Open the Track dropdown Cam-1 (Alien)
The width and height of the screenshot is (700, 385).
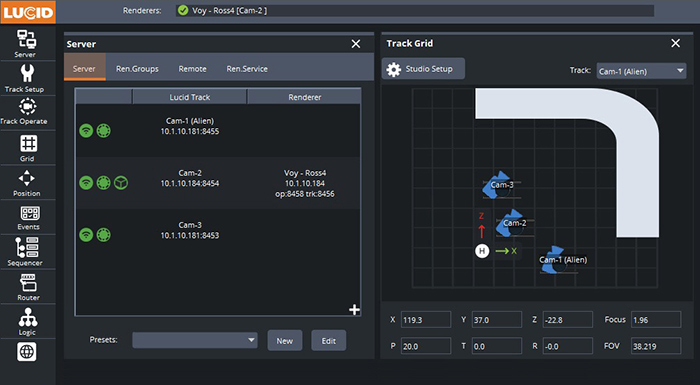pyautogui.click(x=641, y=71)
